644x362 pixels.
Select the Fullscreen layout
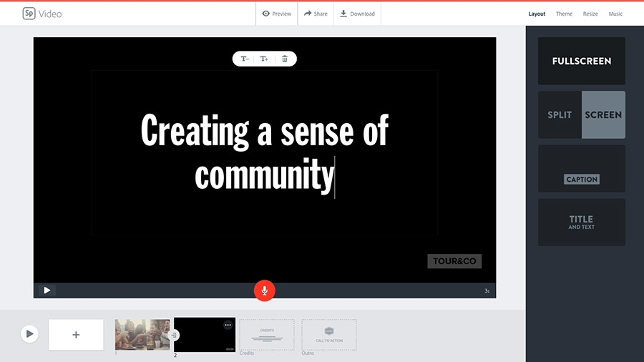click(582, 61)
